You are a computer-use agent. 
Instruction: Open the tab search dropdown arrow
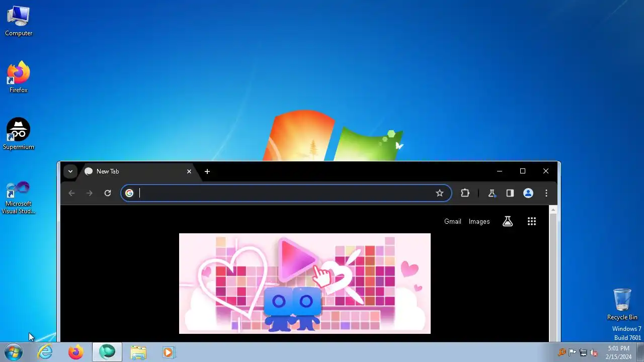70,171
